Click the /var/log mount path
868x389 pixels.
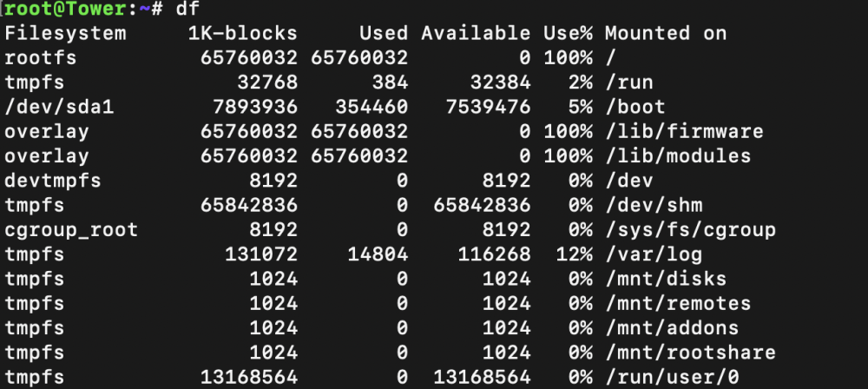pyautogui.click(x=654, y=255)
